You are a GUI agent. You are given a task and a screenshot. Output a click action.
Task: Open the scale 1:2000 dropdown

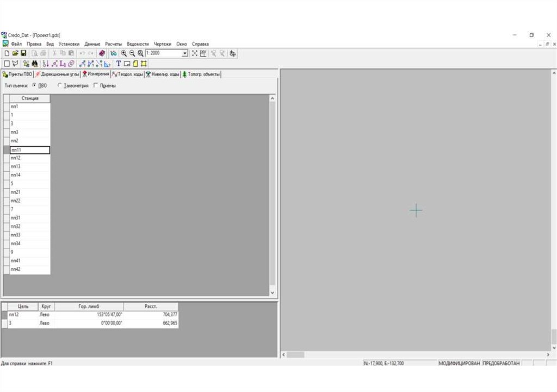click(185, 53)
